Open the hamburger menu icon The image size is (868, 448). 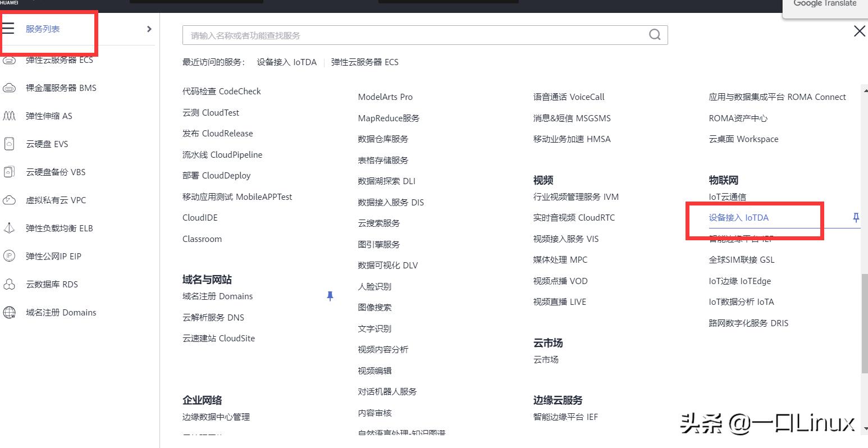pyautogui.click(x=9, y=28)
